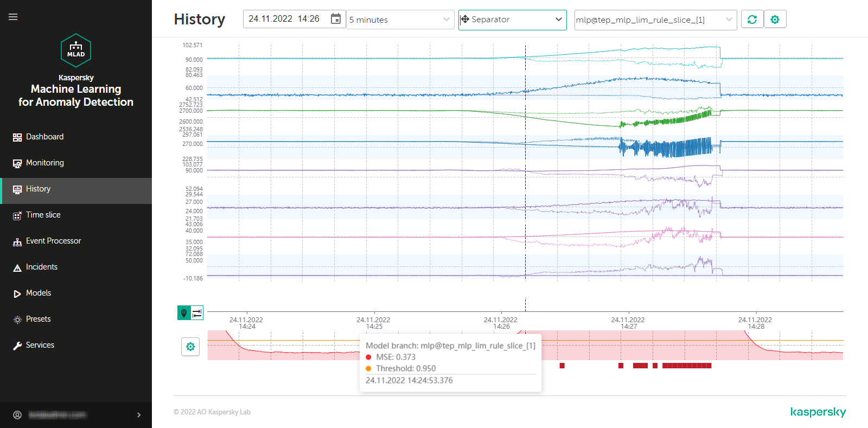Go to the Dashboard section
The image size is (868, 428).
tap(44, 137)
